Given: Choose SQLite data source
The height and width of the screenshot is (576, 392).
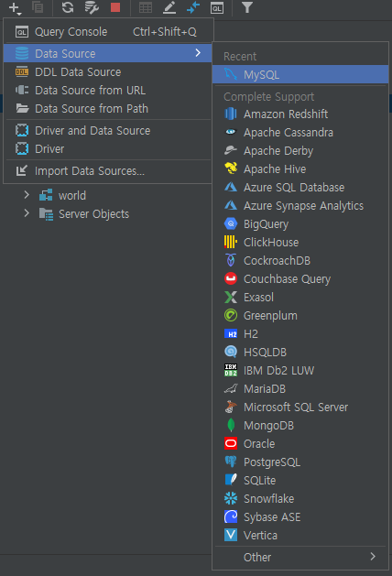Looking at the screenshot, I should pyautogui.click(x=300, y=481).
